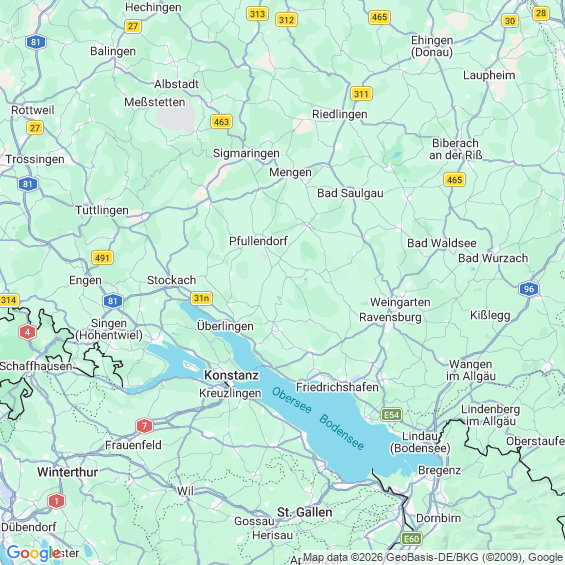Select the Sigmaringen town label

(x=246, y=153)
